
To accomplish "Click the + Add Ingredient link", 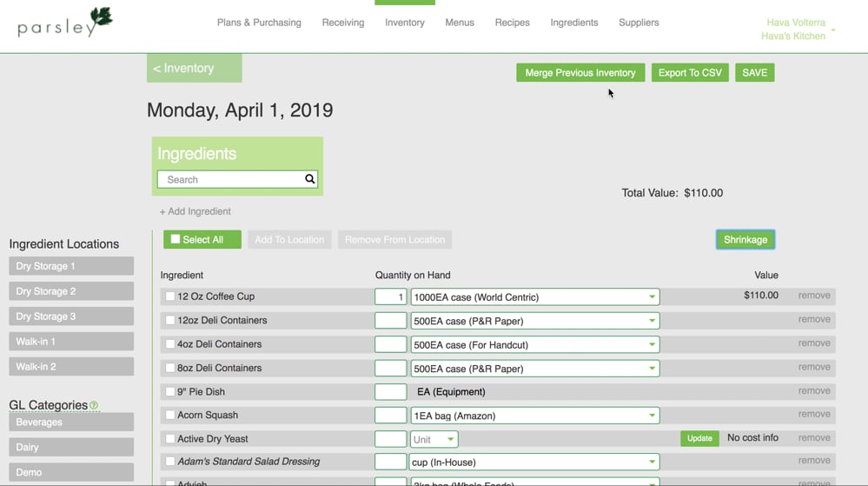I will tap(195, 211).
